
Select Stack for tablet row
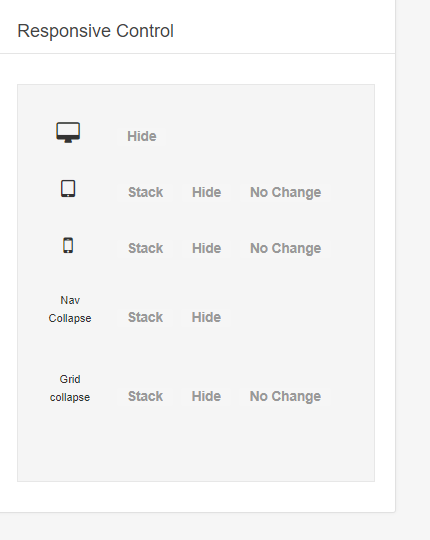click(145, 192)
